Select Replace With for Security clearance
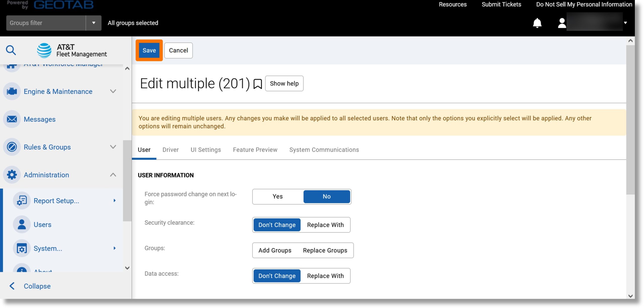This screenshot has width=644, height=308. click(x=325, y=225)
